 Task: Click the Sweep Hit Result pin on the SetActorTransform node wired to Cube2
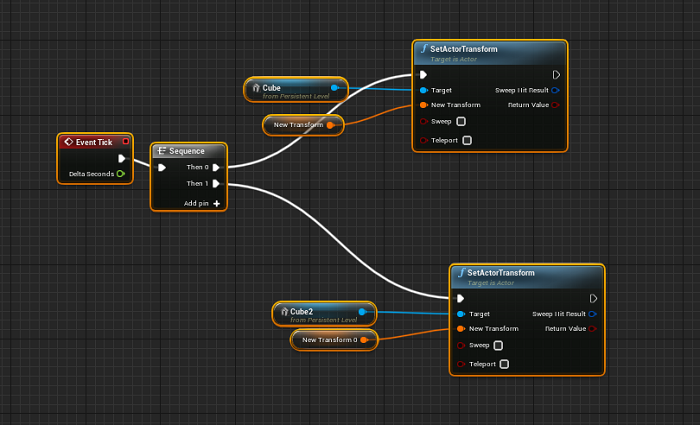pos(592,314)
